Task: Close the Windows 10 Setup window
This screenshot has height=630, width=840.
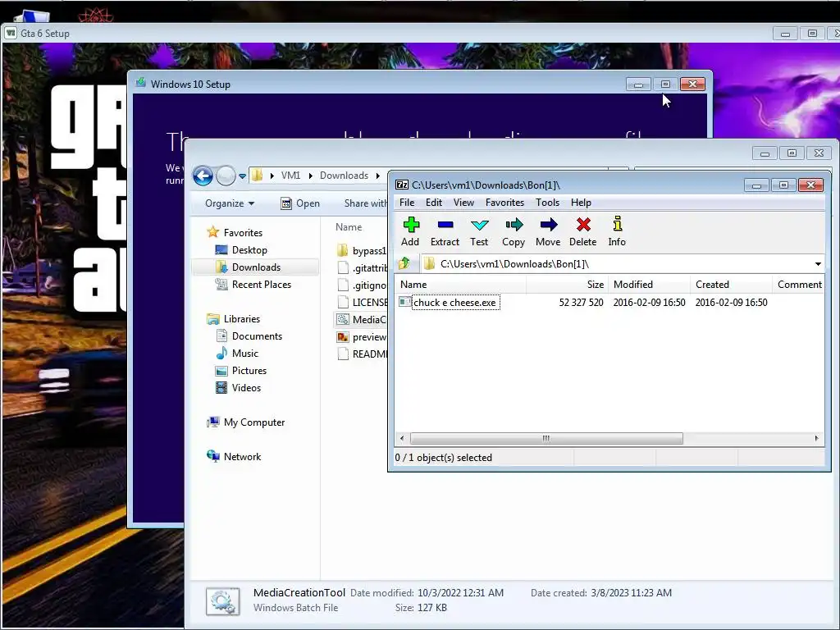Action: point(692,84)
